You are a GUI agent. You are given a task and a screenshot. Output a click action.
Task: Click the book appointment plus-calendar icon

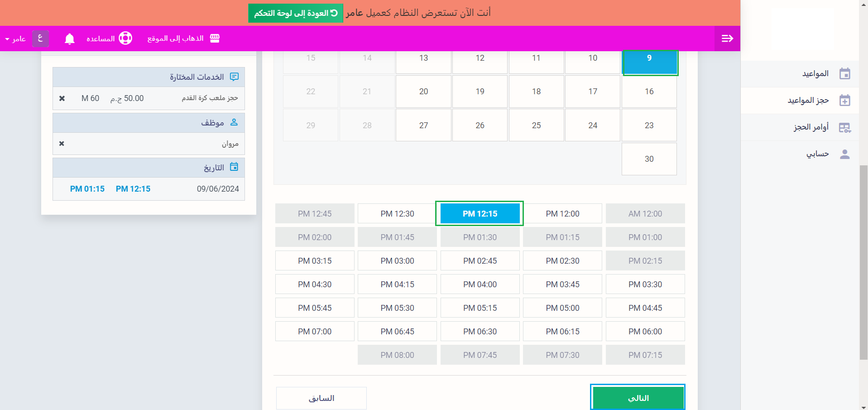(x=844, y=101)
